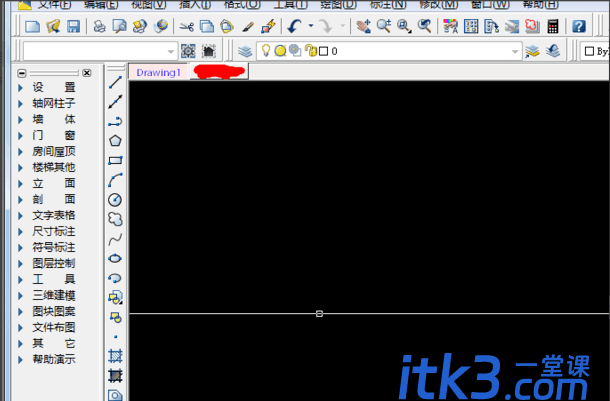Toggle layer 0 on/off lightbulb

pos(266,51)
